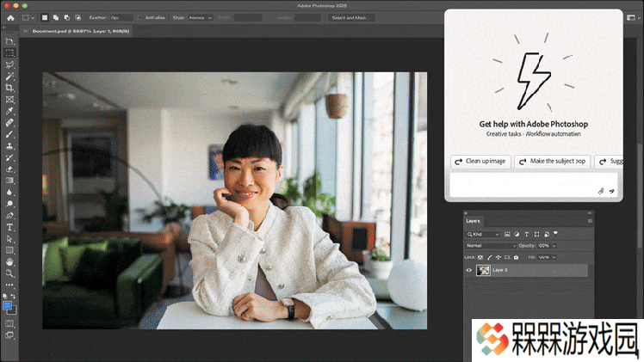This screenshot has height=362, width=644.
Task: Click the background color swatch
Action: pyautogui.click(x=13, y=310)
